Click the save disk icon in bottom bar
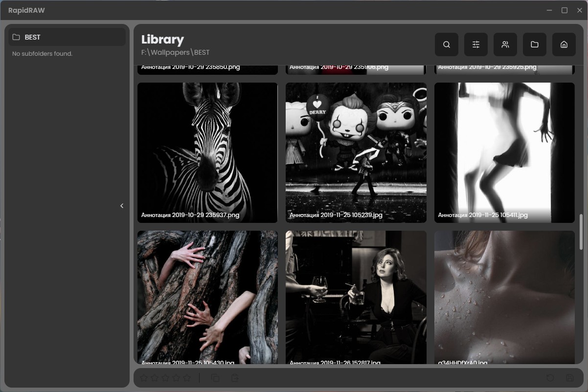 click(569, 378)
